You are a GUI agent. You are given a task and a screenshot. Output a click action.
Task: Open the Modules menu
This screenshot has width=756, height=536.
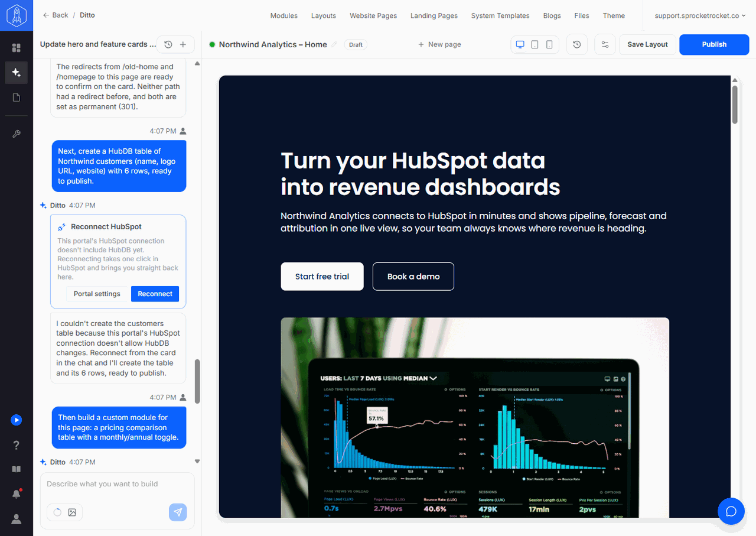pos(284,15)
